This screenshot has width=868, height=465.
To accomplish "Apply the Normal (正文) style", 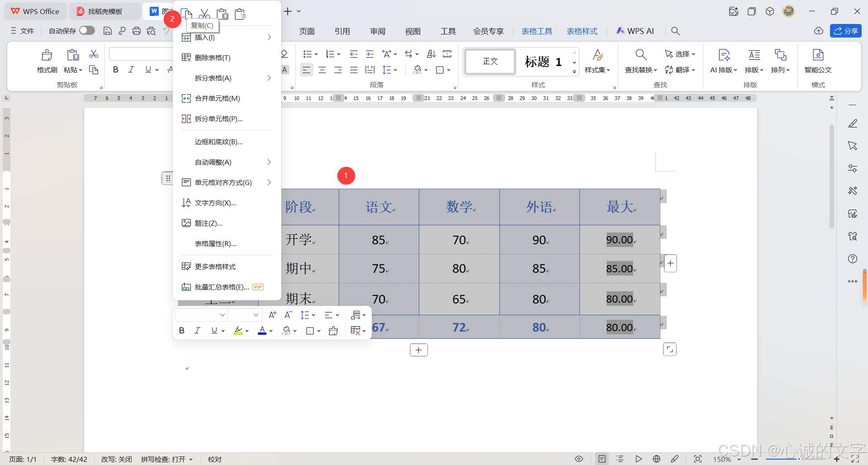I will tap(490, 61).
